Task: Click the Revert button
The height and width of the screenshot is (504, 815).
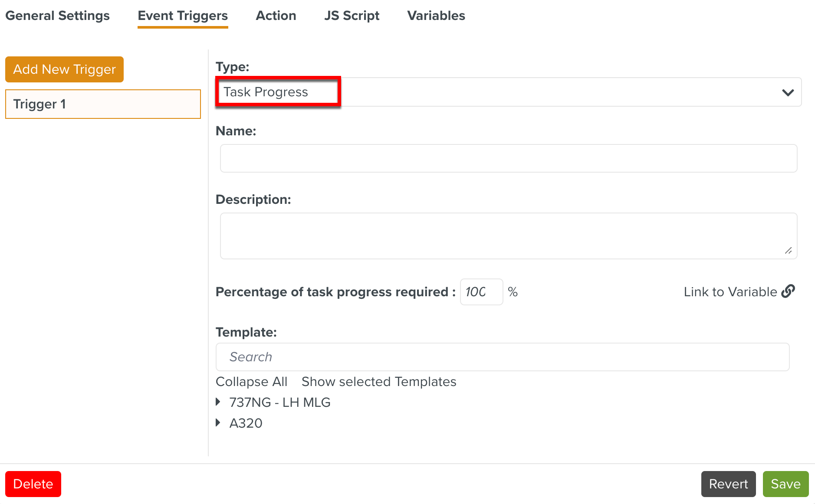Action: coord(728,484)
